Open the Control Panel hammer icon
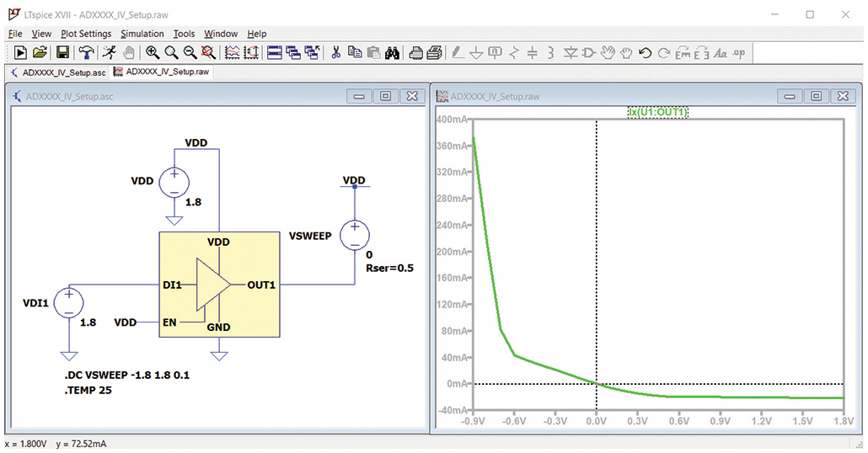868x453 pixels. [x=85, y=53]
